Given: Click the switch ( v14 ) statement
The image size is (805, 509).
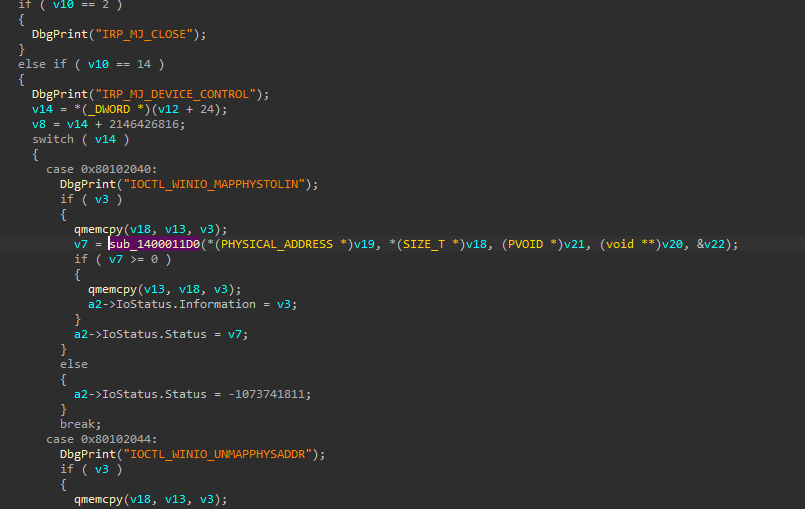Looking at the screenshot, I should pos(81,139).
